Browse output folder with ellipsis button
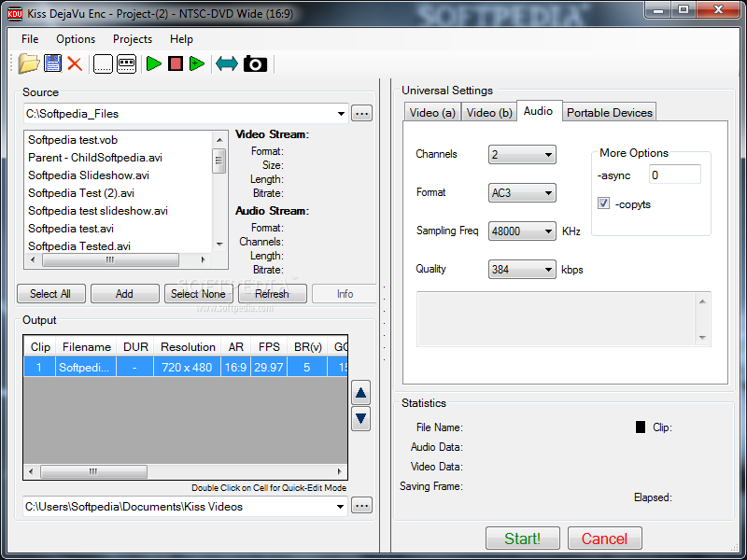The height and width of the screenshot is (560, 747). tap(361, 506)
